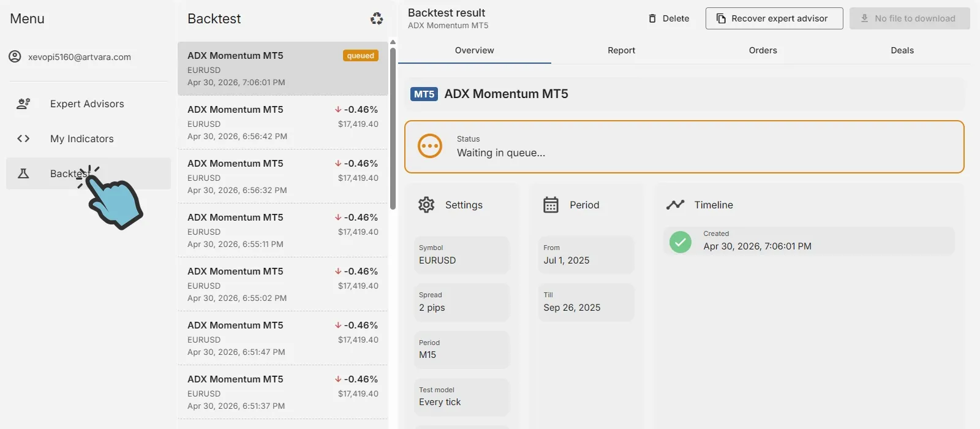Click red down arrow on 6:55:11 PM backtest
980x429 pixels.
(338, 218)
